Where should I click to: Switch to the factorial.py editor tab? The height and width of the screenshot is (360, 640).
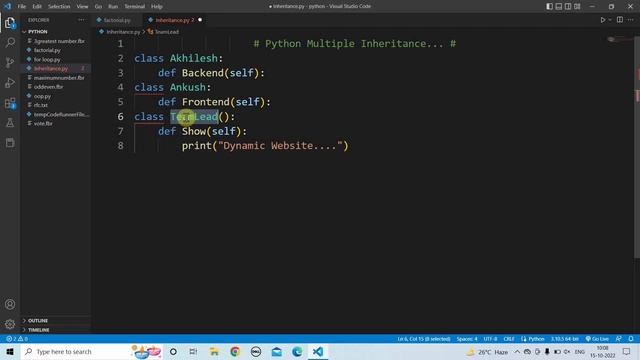pos(117,20)
